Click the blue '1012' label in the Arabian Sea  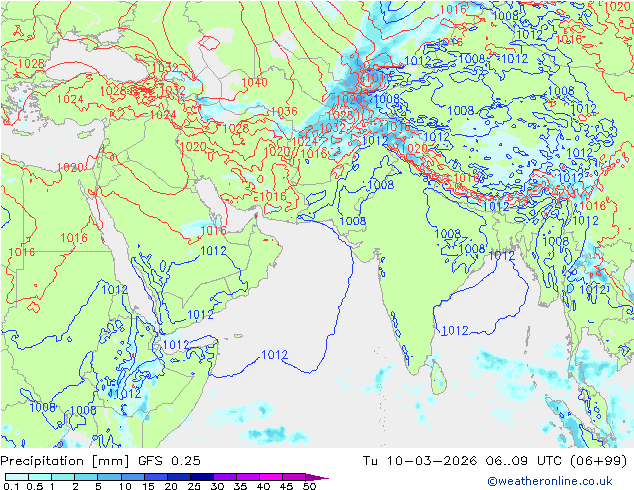coord(275,355)
